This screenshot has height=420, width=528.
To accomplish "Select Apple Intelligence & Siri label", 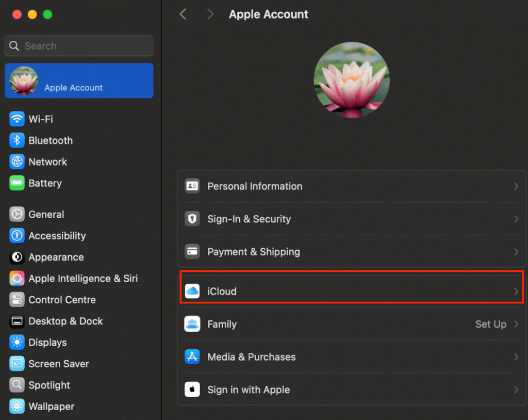I will point(83,279).
